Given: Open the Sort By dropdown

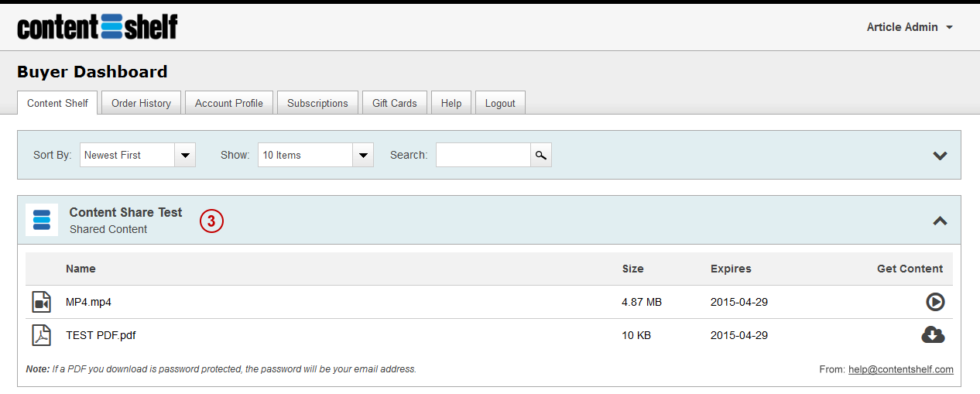Looking at the screenshot, I should (x=138, y=155).
